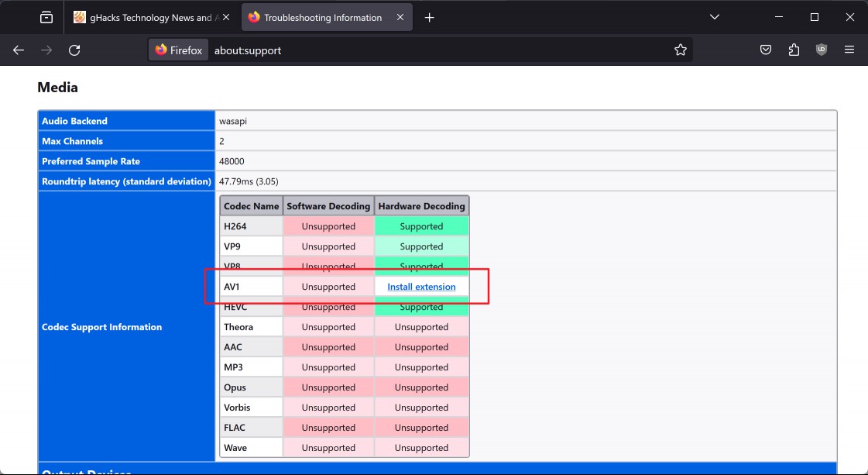Close the Troubleshooting Information tab
Image resolution: width=868 pixels, height=475 pixels.
click(x=400, y=17)
